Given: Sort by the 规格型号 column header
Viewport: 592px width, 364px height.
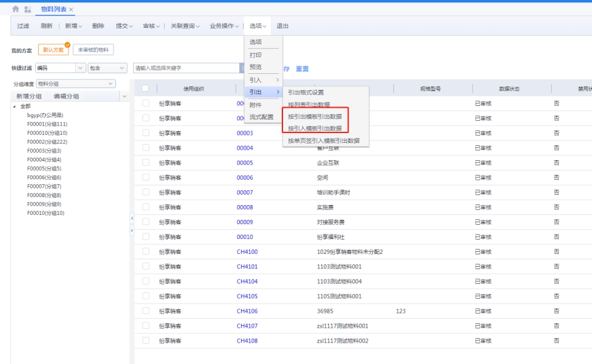Looking at the screenshot, I should pyautogui.click(x=430, y=89).
